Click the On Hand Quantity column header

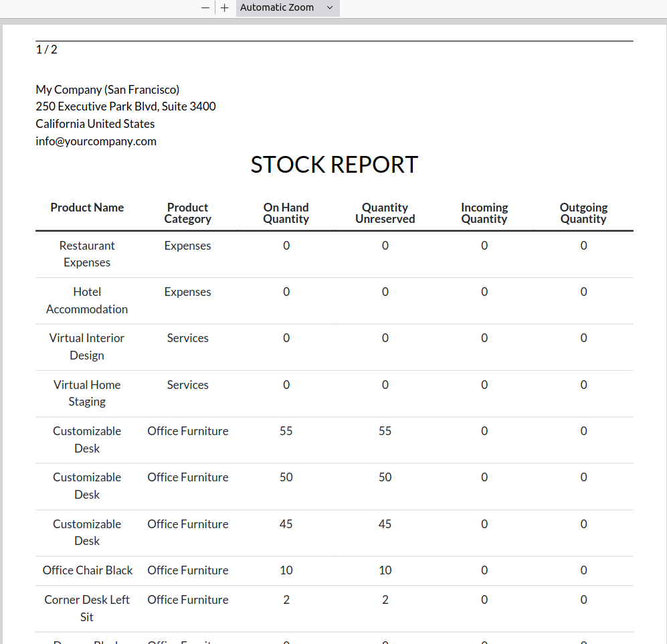286,214
